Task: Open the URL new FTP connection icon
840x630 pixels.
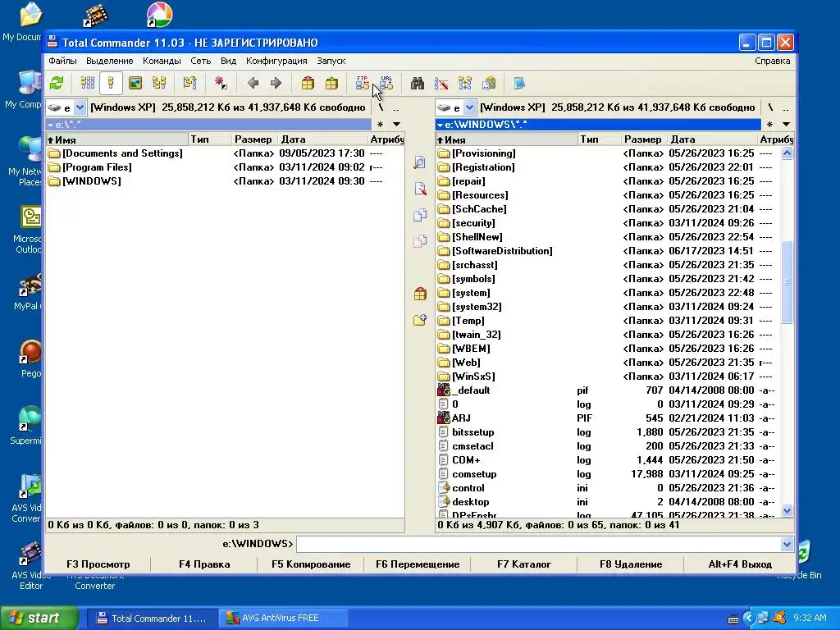Action: pos(386,83)
